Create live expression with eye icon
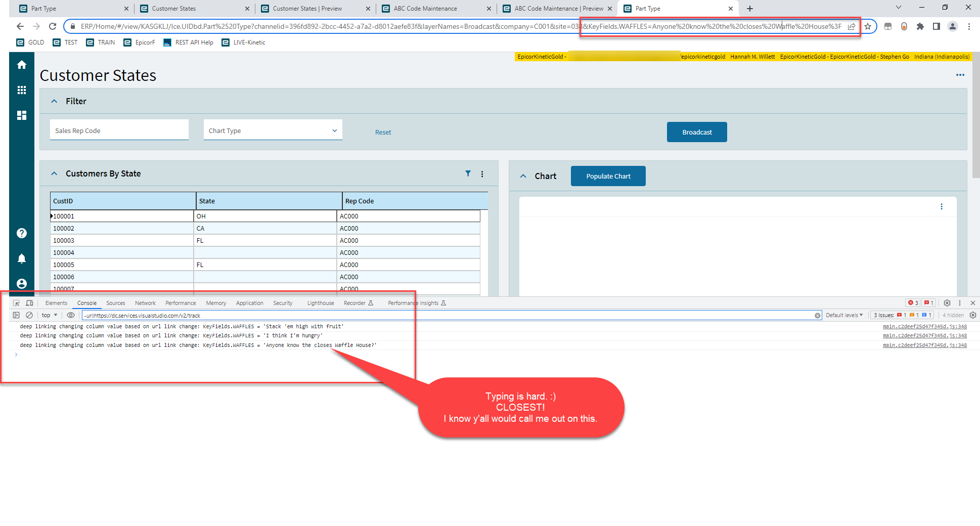The image size is (980, 526). click(x=71, y=315)
